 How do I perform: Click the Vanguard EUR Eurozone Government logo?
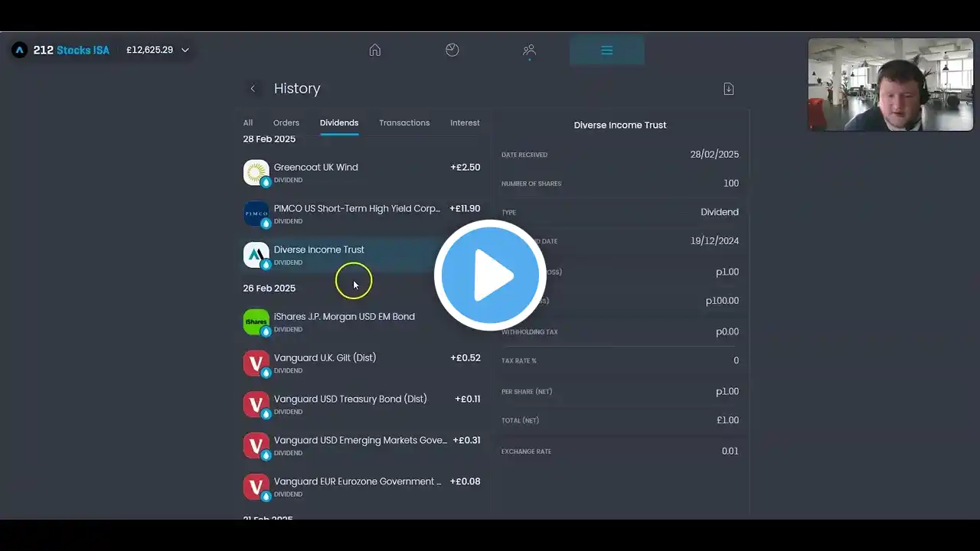coord(256,487)
